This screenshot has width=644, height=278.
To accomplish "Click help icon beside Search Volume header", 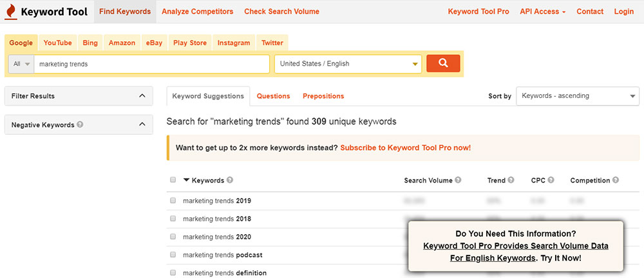I will 458,180.
